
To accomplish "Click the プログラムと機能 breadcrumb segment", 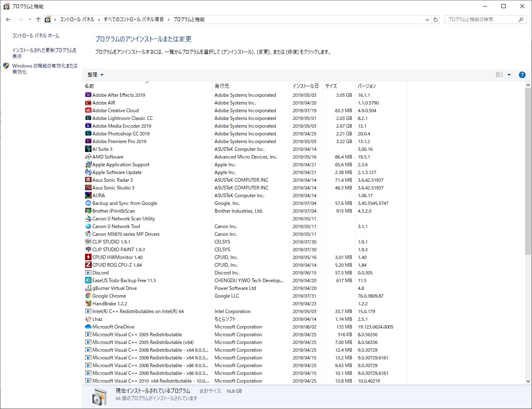I will [189, 20].
